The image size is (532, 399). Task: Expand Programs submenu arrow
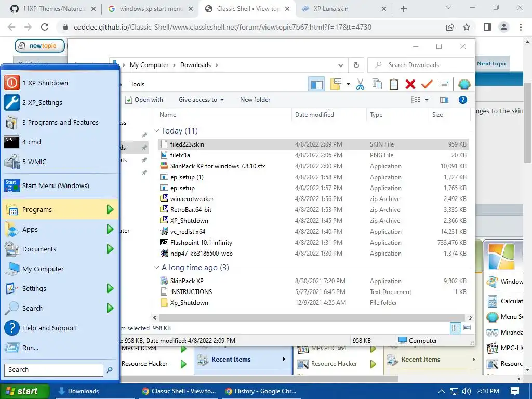click(110, 209)
